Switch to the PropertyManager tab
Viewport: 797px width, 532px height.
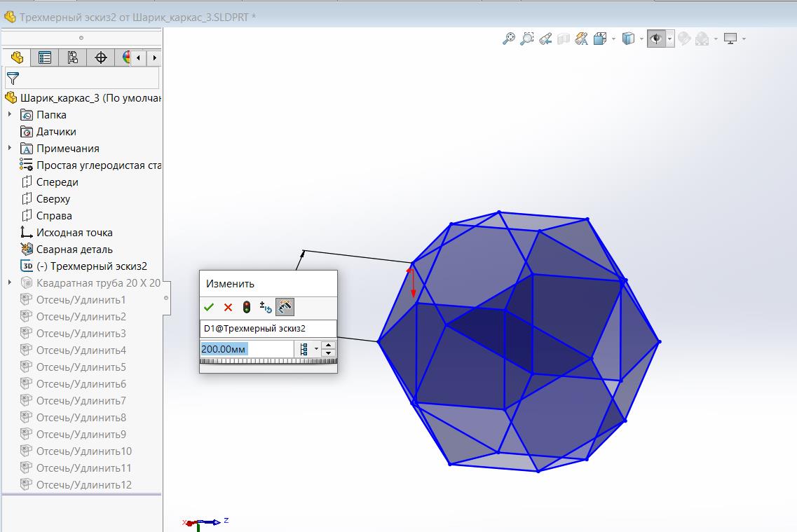click(45, 57)
